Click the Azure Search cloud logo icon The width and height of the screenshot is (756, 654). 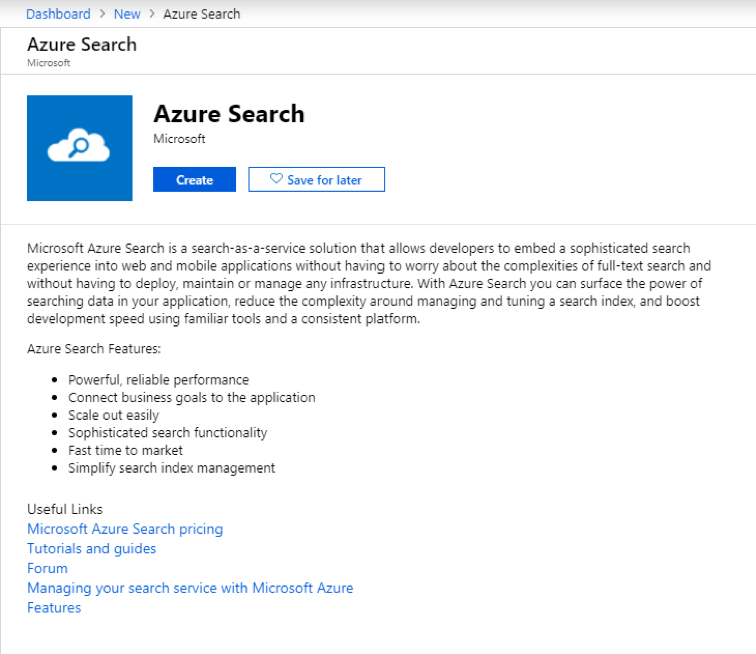80,148
